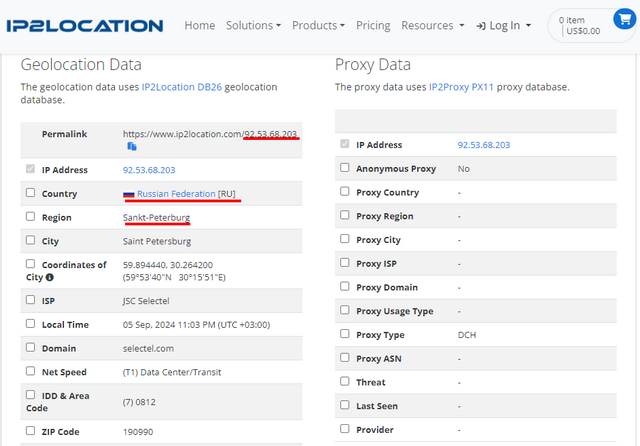Toggle the Local Time checkbox
The height and width of the screenshot is (446, 640).
click(x=31, y=324)
